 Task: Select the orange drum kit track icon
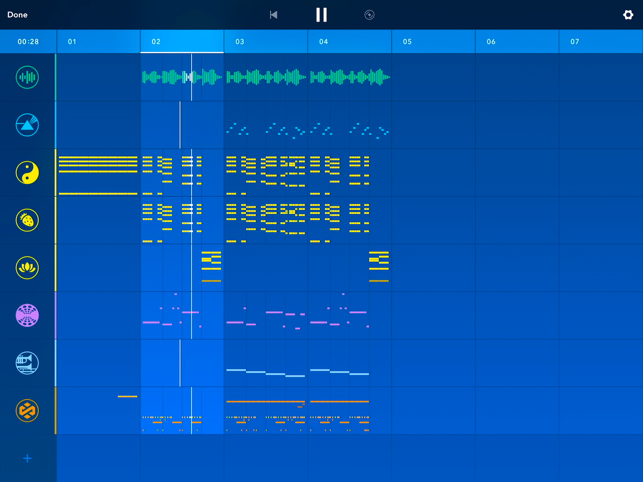pos(27,410)
